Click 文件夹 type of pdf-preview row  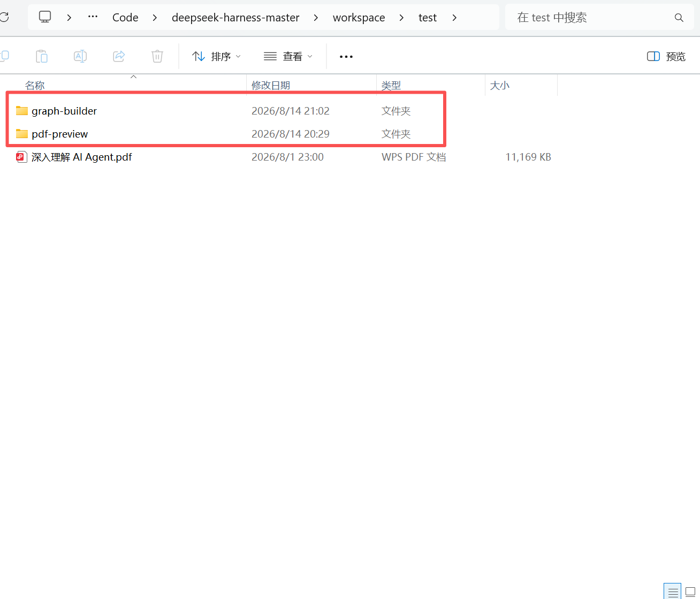point(396,134)
